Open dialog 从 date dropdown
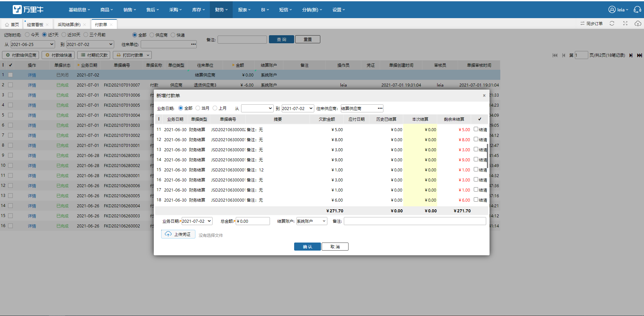644x316 pixels. click(x=270, y=108)
